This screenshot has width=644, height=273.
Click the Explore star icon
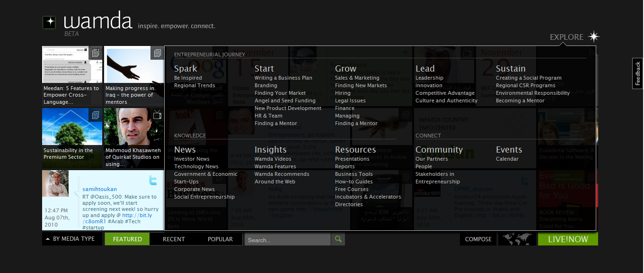[593, 37]
